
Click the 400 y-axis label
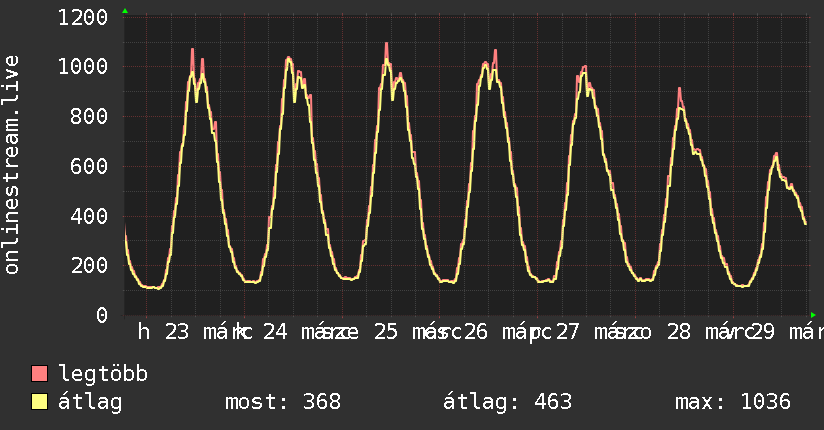[89, 216]
